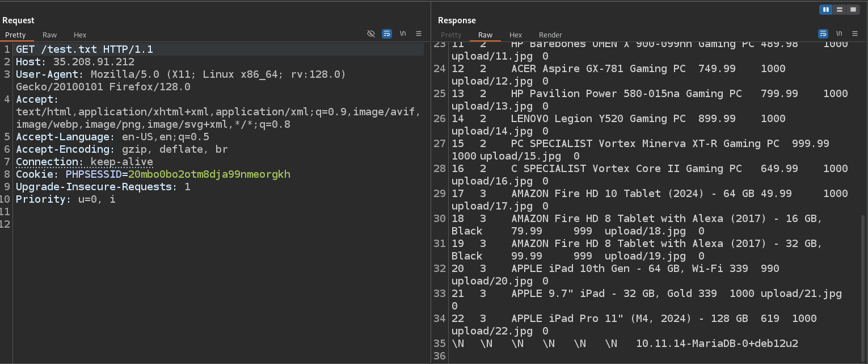The image size is (868, 364).
Task: Toggle hide non-printable eye icon in Request
Action: (371, 34)
